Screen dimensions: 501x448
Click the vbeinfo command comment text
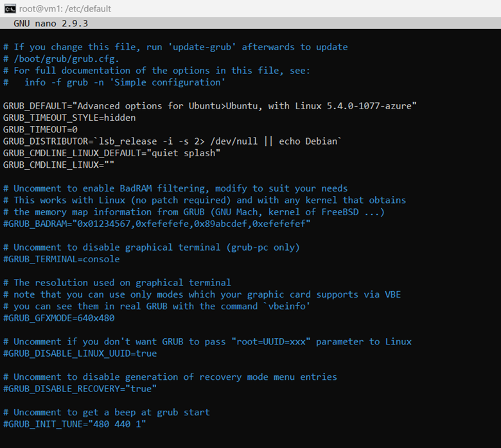pyautogui.click(x=286, y=307)
